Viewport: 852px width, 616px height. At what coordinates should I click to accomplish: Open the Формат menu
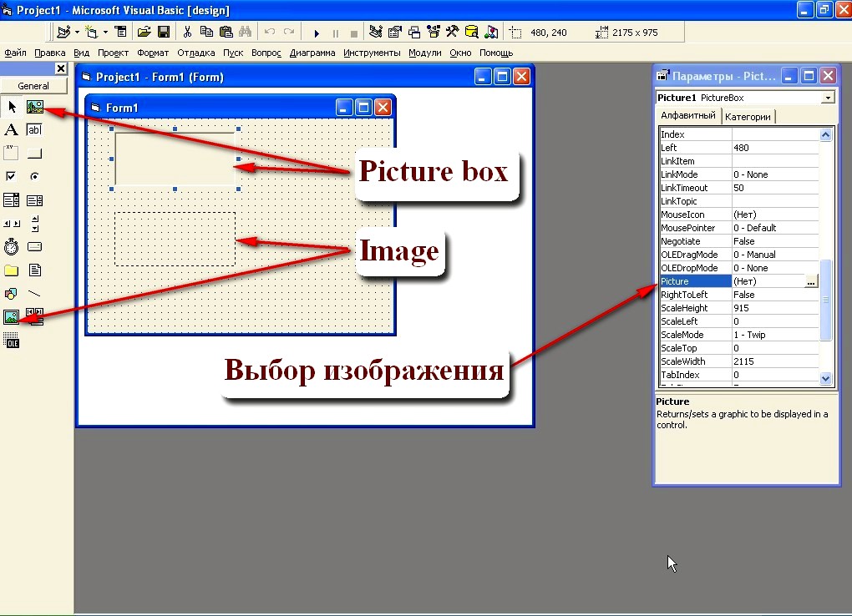pos(153,53)
